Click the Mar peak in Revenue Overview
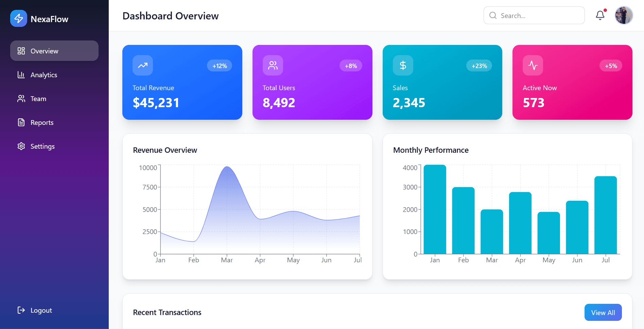This screenshot has width=644, height=329. point(227,167)
